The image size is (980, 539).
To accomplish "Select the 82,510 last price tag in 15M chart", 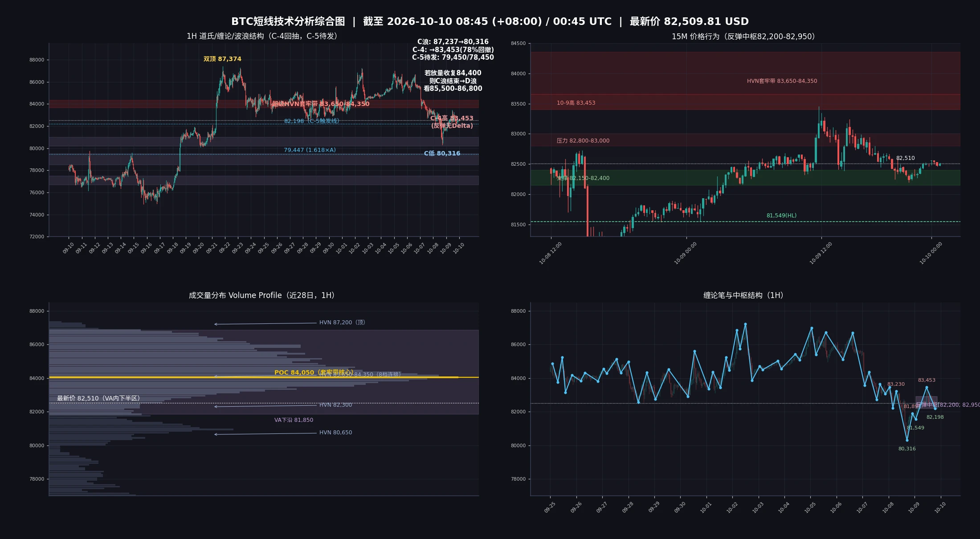I will click(905, 158).
